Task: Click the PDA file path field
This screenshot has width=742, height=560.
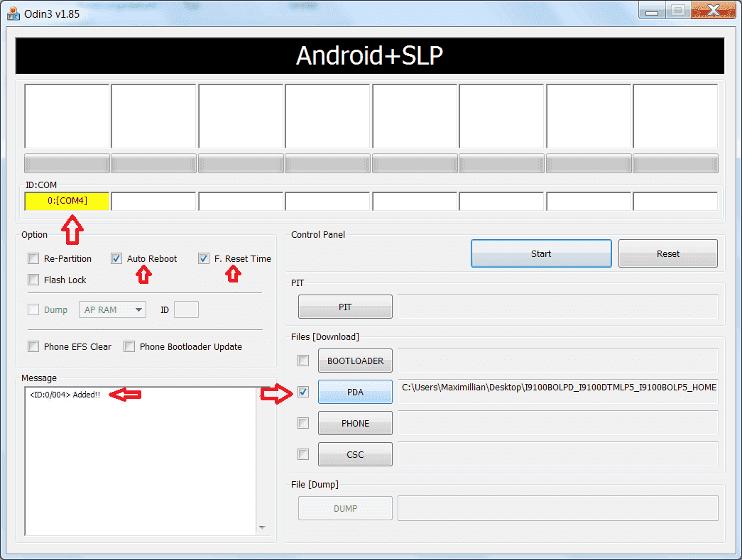Action: coord(557,388)
